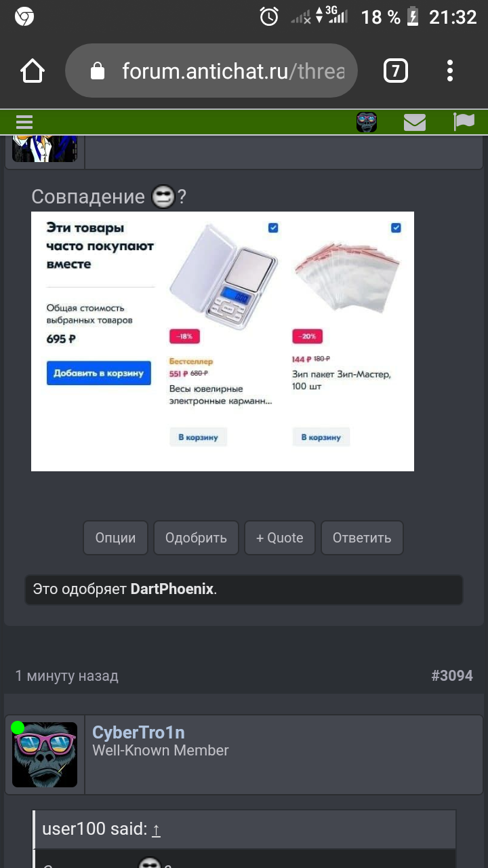Click the Ответить reply button

click(x=362, y=538)
